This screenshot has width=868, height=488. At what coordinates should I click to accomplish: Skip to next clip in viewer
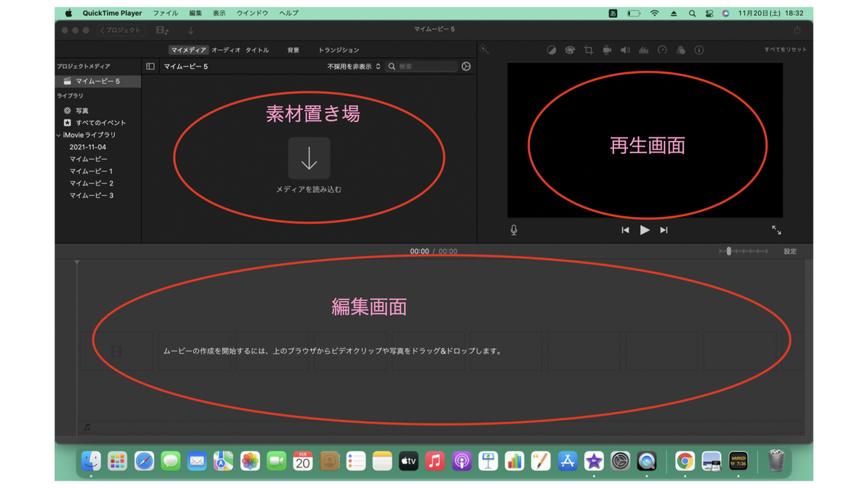[664, 230]
